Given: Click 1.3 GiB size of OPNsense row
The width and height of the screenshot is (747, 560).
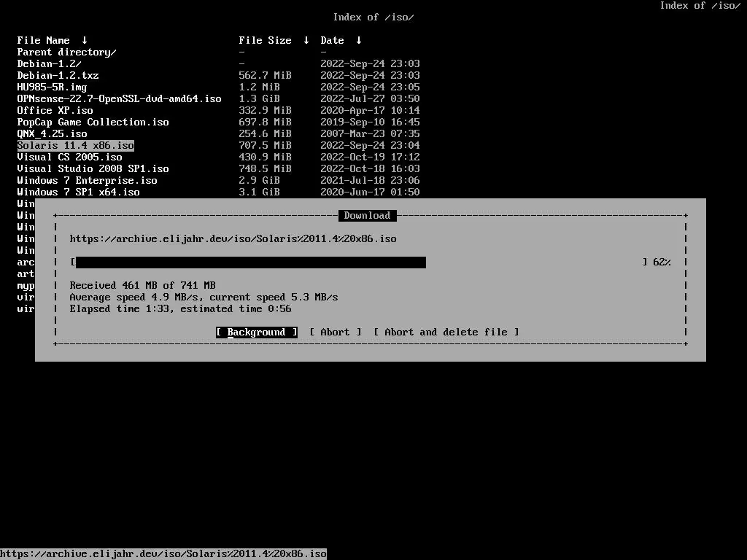Looking at the screenshot, I should click(x=259, y=98).
